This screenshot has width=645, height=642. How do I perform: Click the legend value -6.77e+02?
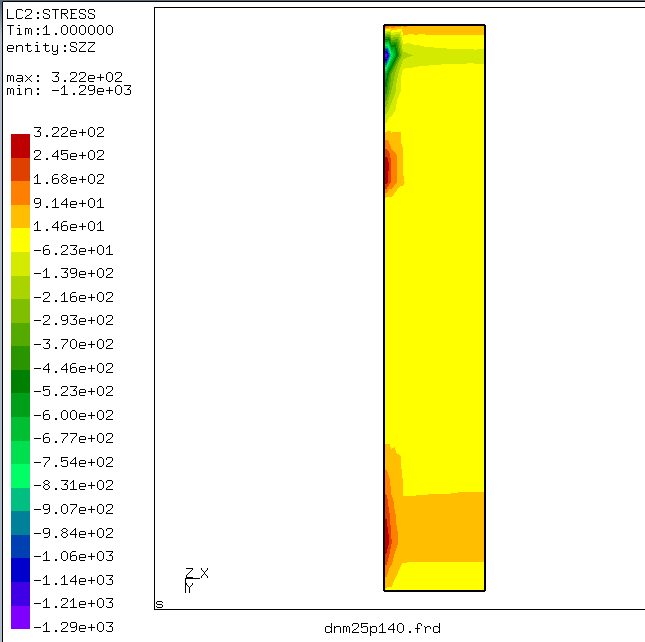tap(73, 438)
